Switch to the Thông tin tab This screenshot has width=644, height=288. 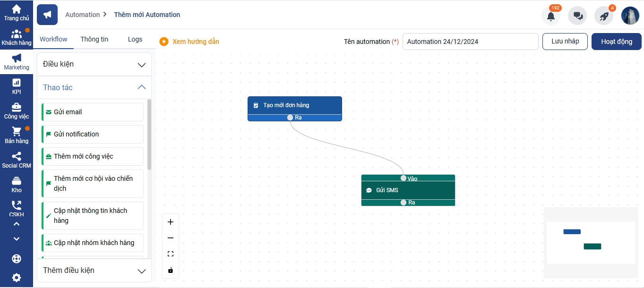coord(94,40)
